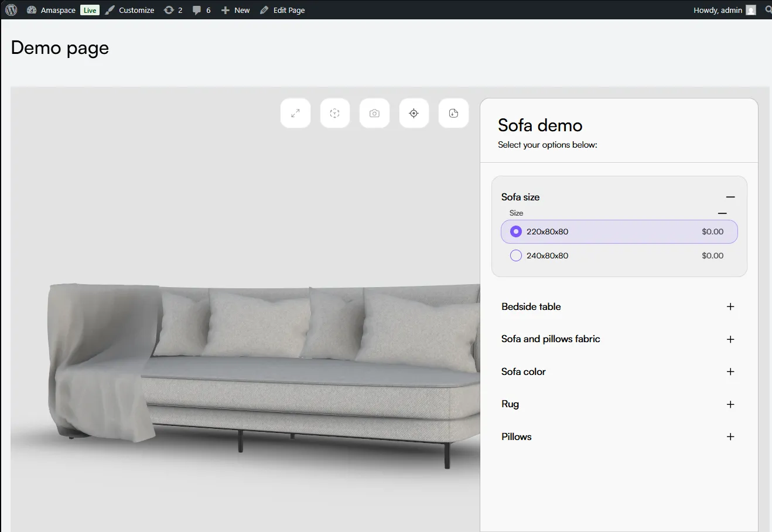Image resolution: width=772 pixels, height=532 pixels.
Task: Open the comments bubble showing 6
Action: click(201, 10)
